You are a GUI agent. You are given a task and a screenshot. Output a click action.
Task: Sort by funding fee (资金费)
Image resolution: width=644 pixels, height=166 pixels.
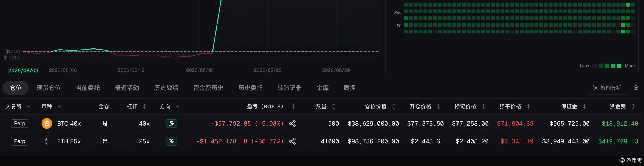pyautogui.click(x=633, y=106)
